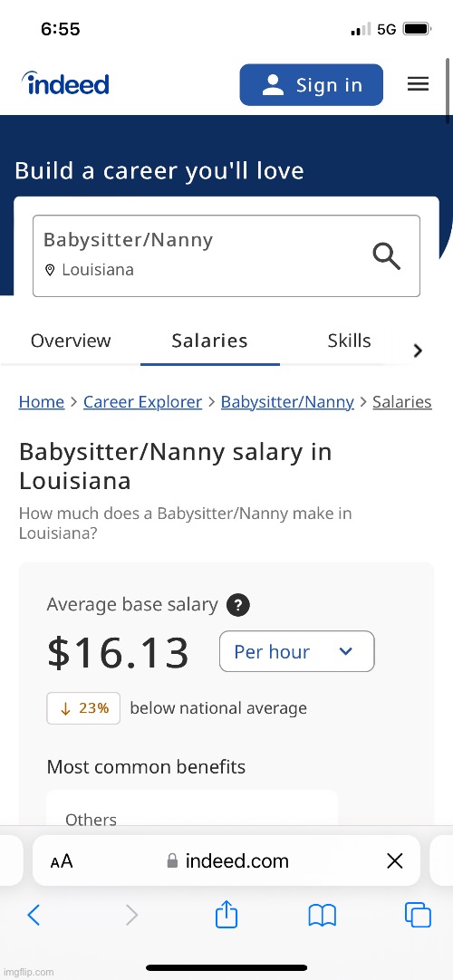The height and width of the screenshot is (980, 453).
Task: Select the Salaries tab
Action: coord(210,341)
